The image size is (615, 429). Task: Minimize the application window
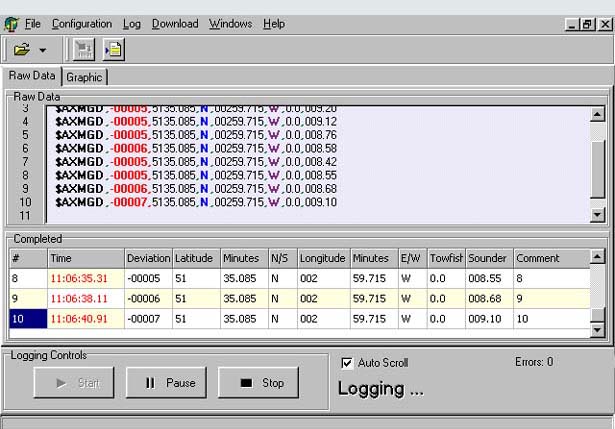tap(572, 25)
